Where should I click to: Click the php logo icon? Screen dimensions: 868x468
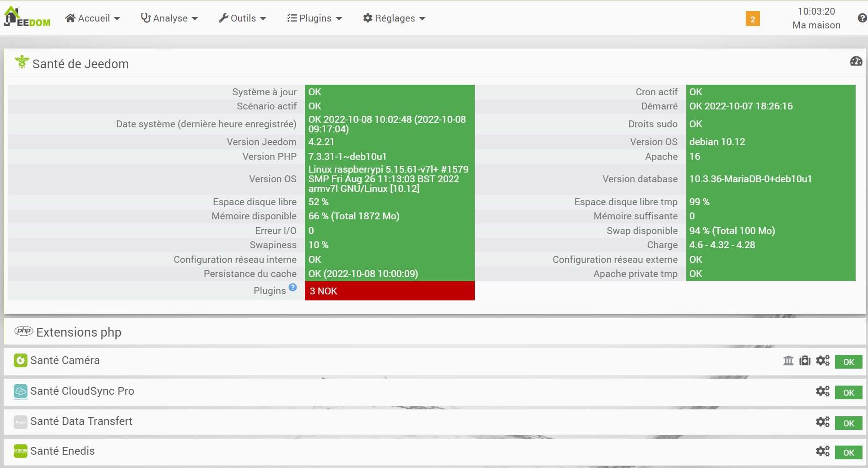(24, 331)
